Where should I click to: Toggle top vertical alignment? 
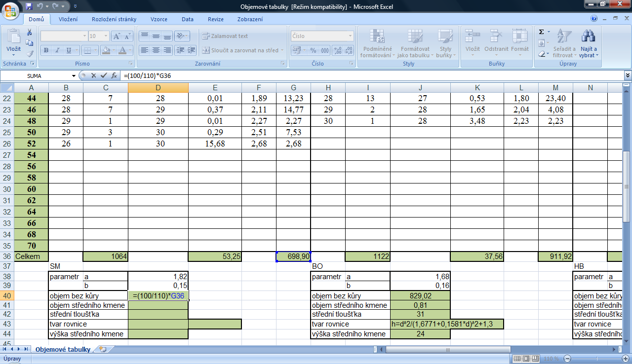pos(144,36)
